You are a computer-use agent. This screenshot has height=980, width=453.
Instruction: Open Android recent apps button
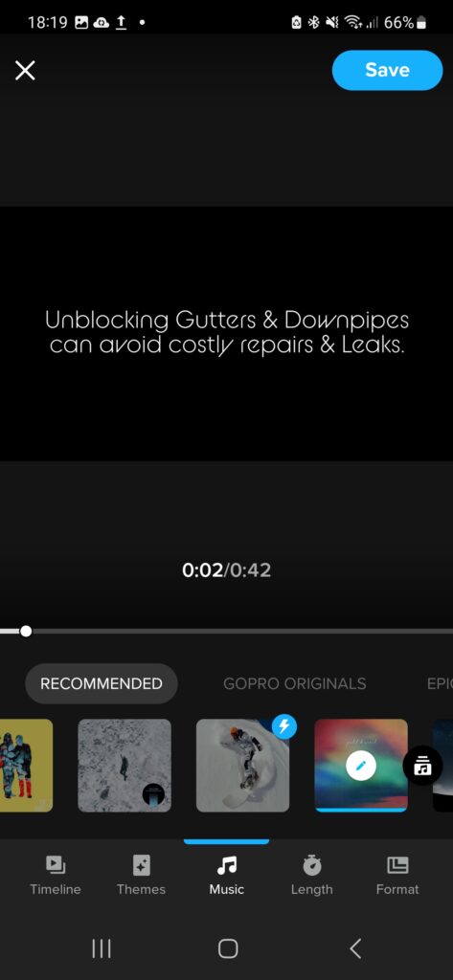102,948
